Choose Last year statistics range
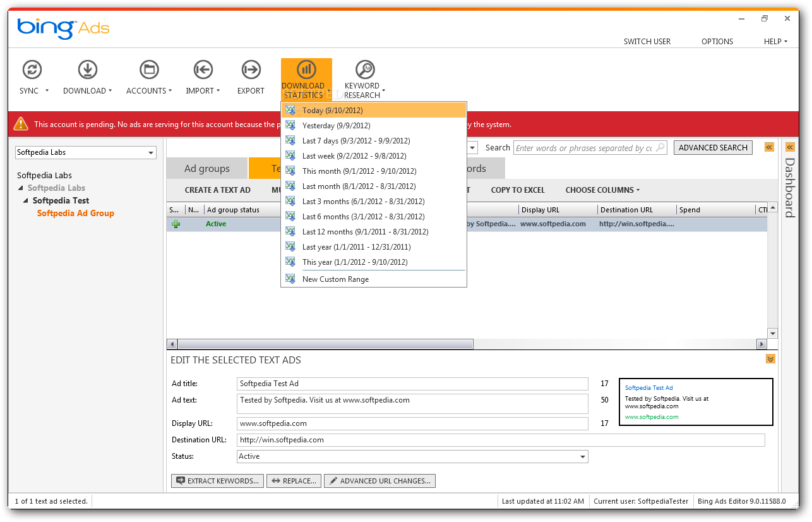 374,246
